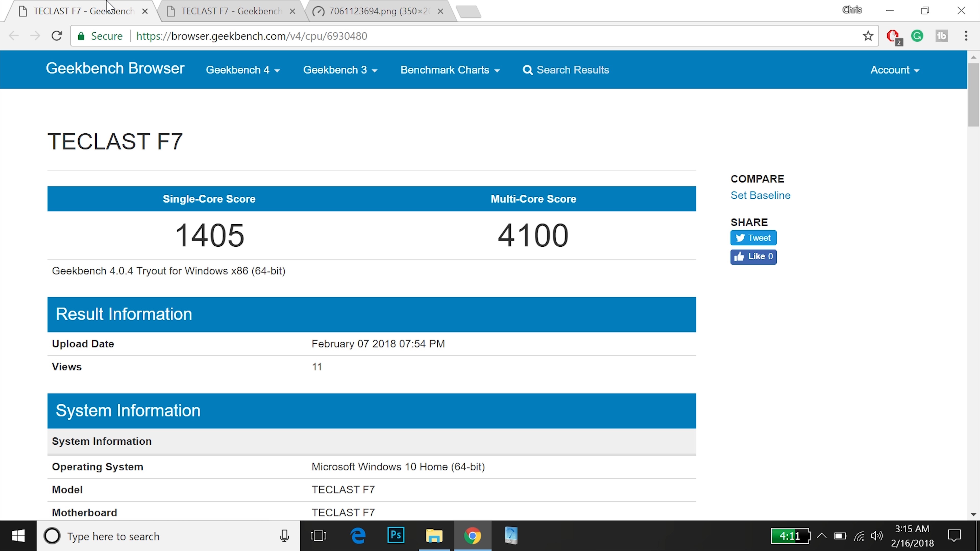Select the single-core score 1405

[210, 235]
